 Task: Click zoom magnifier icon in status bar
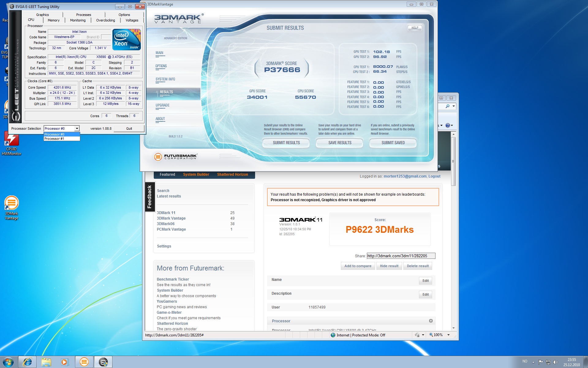tap(431, 335)
